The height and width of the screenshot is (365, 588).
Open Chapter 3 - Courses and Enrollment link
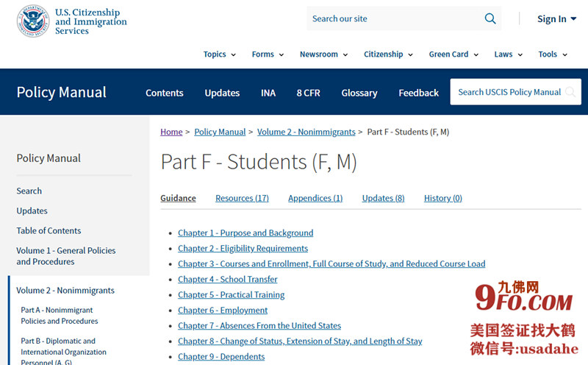coord(331,263)
